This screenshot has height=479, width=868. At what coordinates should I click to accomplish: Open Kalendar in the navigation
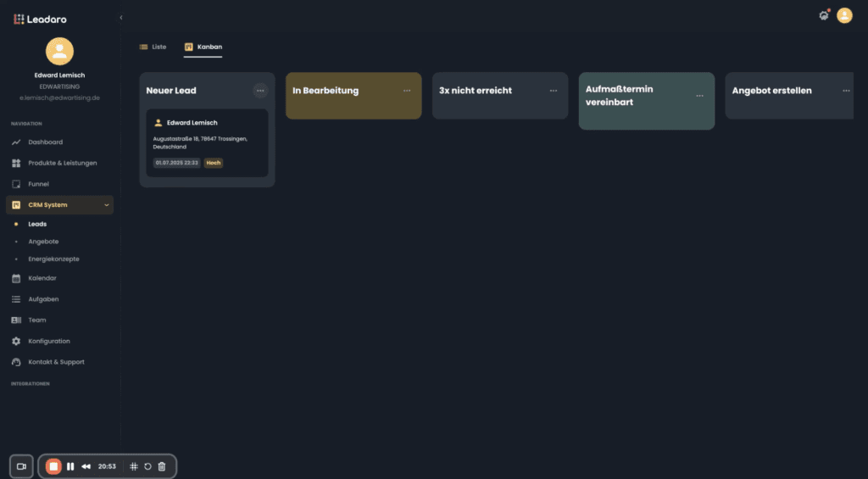click(60, 279)
